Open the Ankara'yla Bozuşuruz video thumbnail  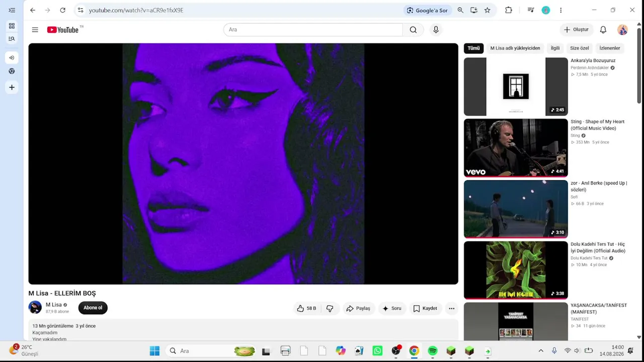pos(516,86)
